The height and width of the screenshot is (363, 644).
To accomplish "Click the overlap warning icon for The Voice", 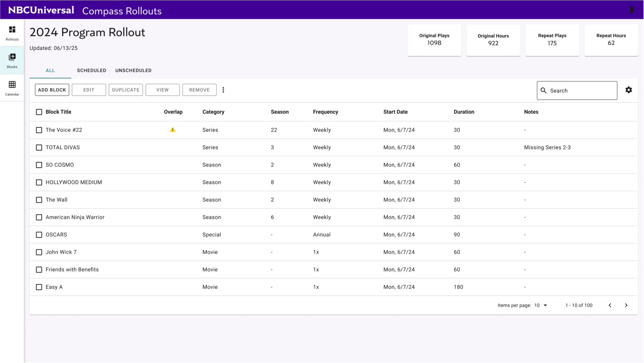I will coord(173,130).
